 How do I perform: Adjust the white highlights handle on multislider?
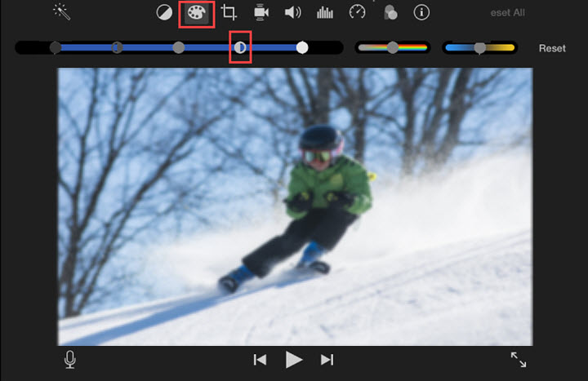point(302,47)
